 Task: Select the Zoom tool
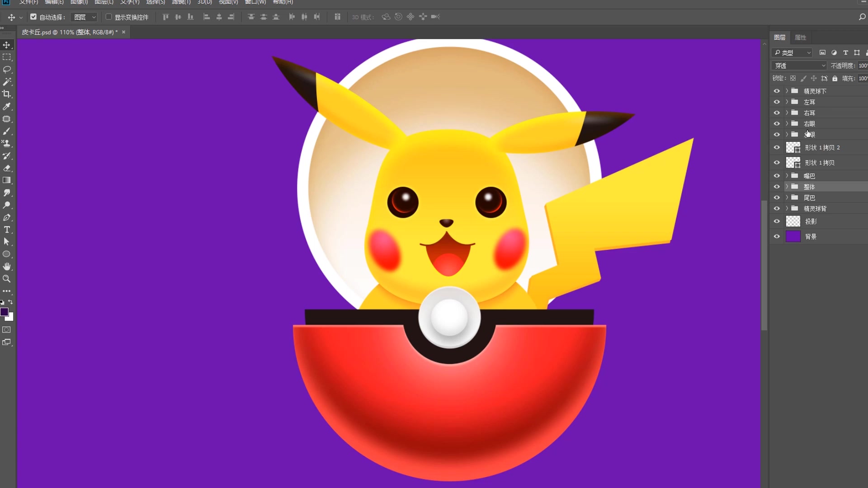[7, 279]
